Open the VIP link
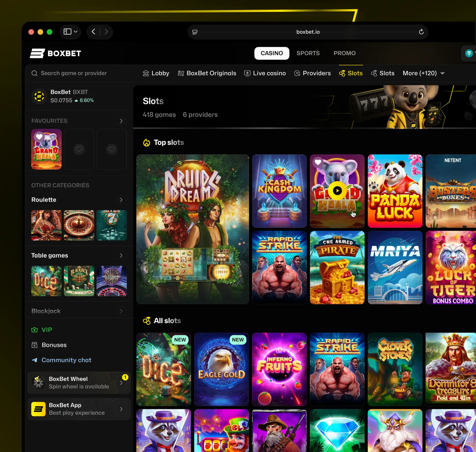Screen dimensions: 476x452 pyautogui.click(x=42, y=330)
